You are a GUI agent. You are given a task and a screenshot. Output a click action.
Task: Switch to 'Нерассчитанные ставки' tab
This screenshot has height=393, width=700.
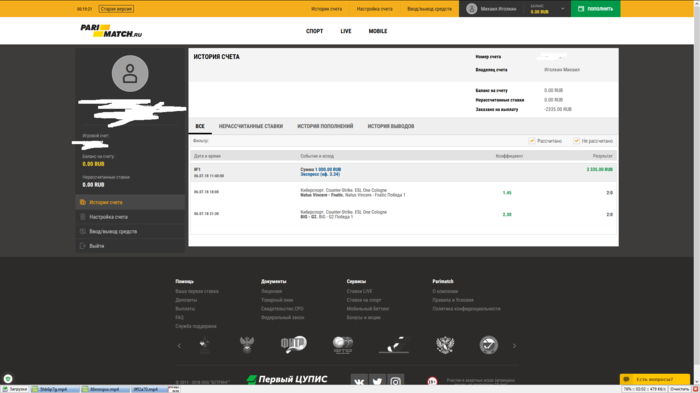[x=250, y=126]
